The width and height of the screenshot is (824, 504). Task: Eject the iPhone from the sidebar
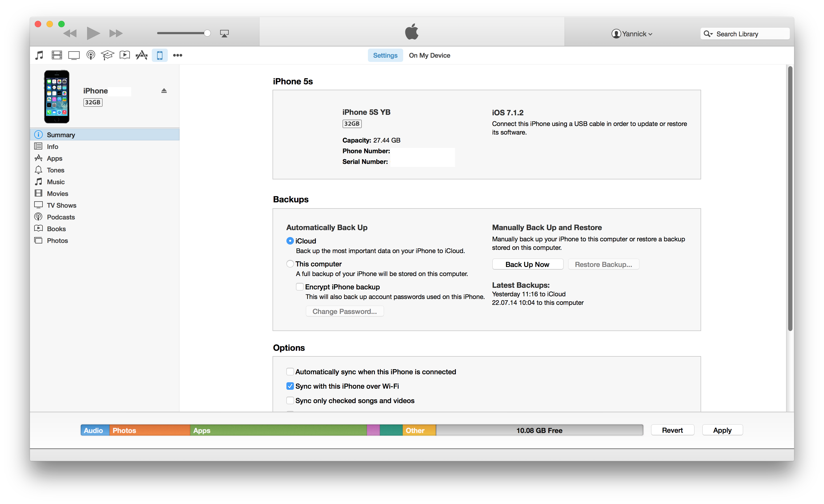tap(164, 90)
